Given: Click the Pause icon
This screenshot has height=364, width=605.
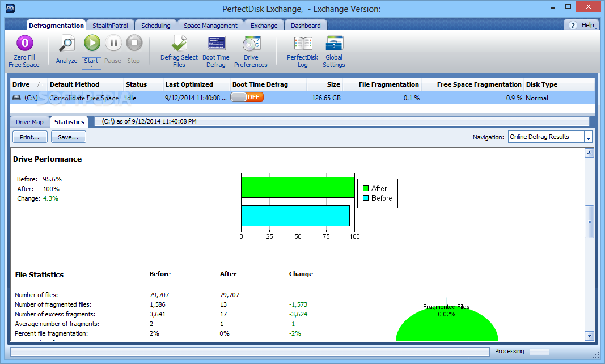Looking at the screenshot, I should (113, 43).
